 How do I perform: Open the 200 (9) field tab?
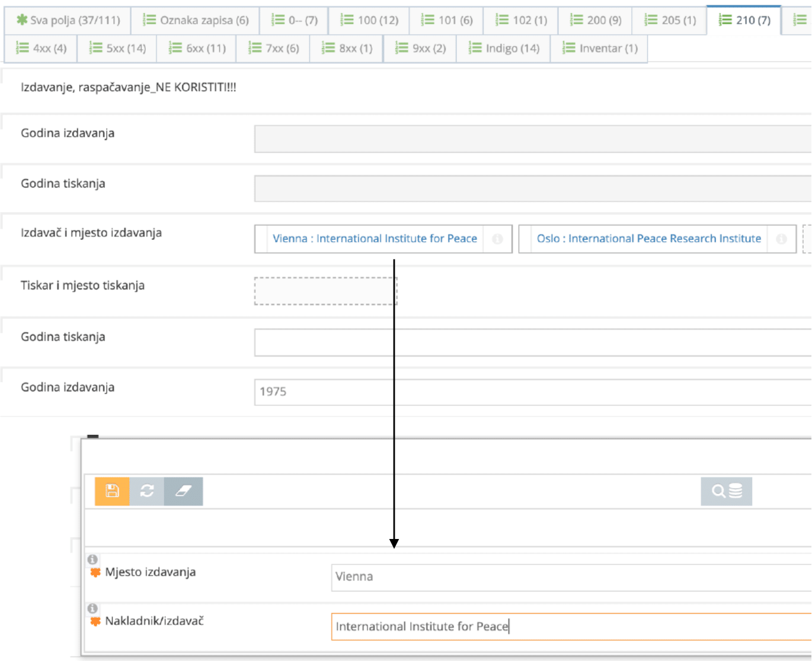click(x=595, y=20)
